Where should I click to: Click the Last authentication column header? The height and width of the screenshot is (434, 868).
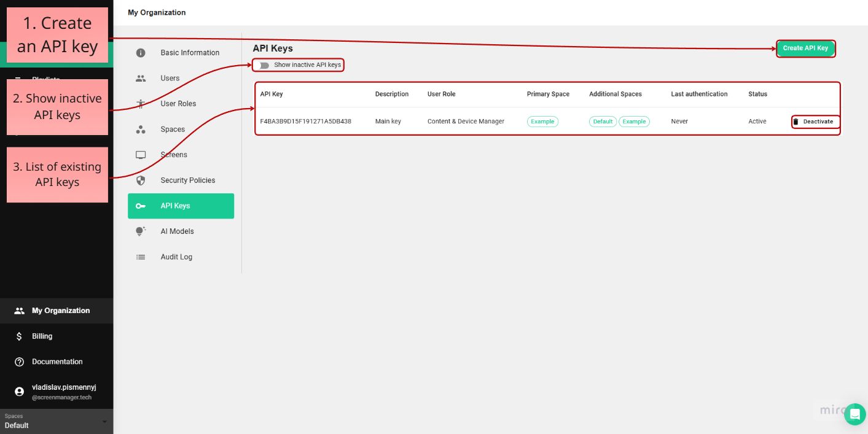click(x=699, y=95)
